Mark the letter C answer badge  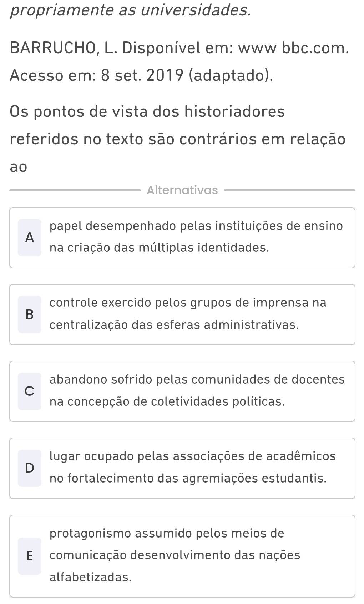(30, 391)
